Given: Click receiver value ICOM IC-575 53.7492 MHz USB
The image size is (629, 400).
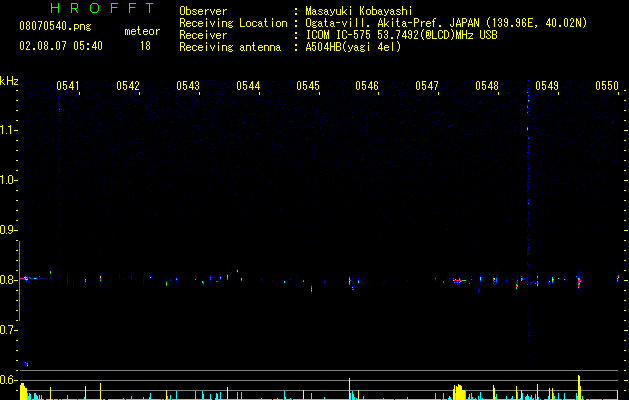Looking at the screenshot, I should (402, 35).
